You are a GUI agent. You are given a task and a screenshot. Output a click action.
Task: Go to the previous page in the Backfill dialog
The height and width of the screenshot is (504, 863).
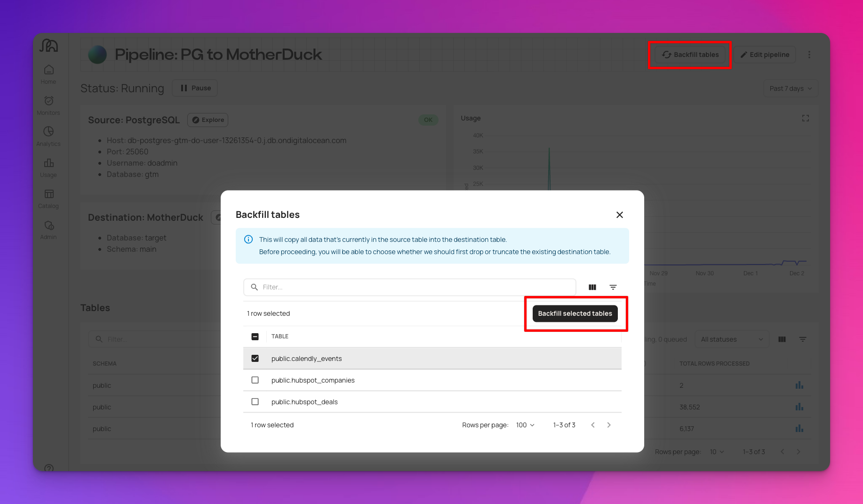click(593, 425)
